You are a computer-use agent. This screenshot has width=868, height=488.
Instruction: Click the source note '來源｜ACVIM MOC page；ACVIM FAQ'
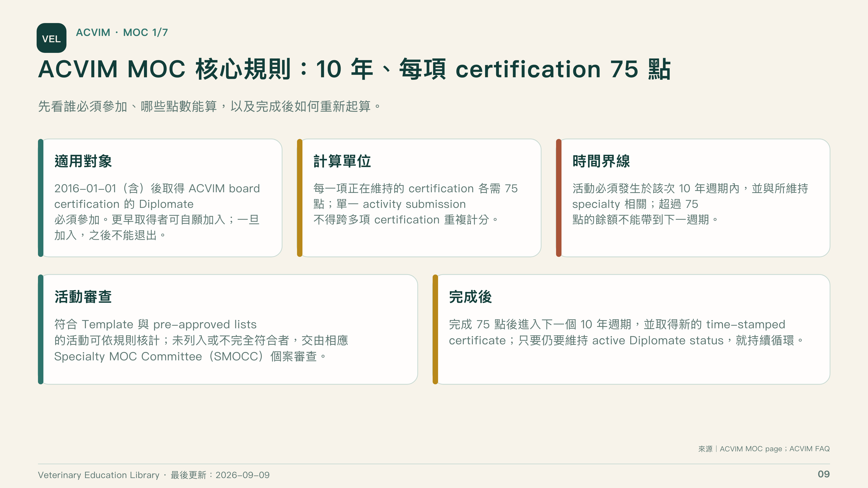tap(764, 449)
